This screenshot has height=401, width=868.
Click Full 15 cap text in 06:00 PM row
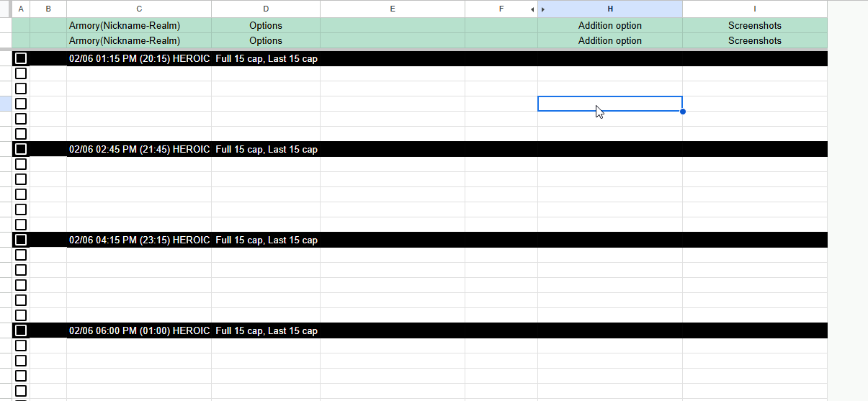pos(239,330)
